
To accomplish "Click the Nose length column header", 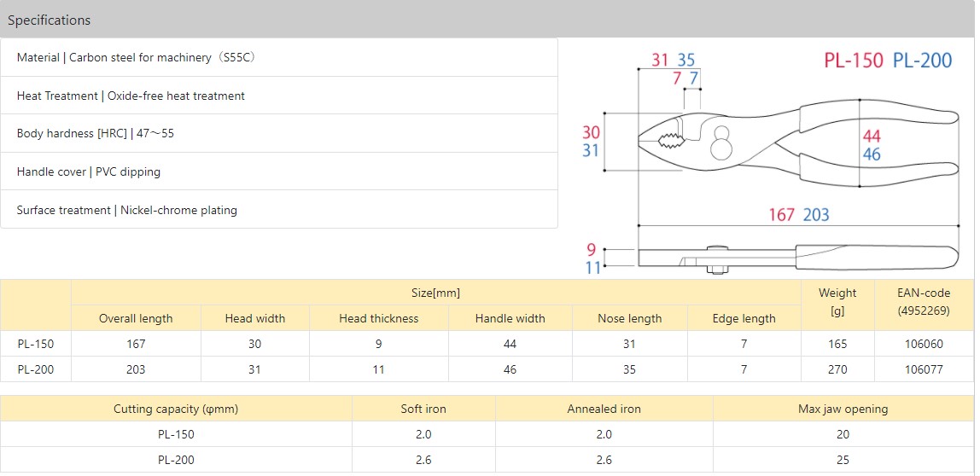I will point(630,318).
